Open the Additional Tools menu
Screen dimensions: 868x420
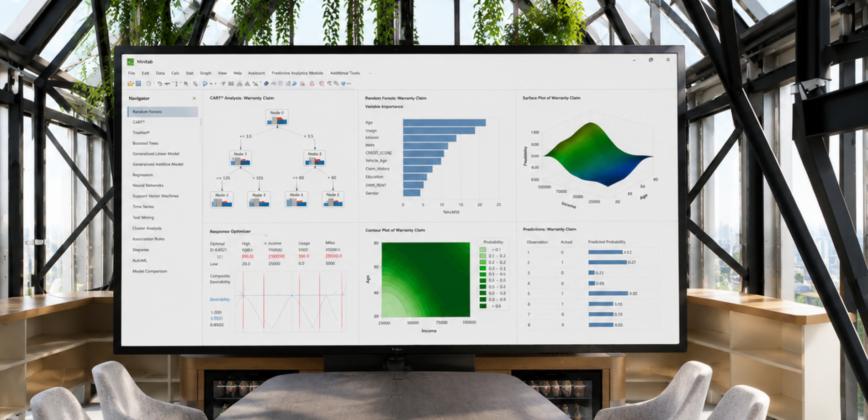coord(345,73)
